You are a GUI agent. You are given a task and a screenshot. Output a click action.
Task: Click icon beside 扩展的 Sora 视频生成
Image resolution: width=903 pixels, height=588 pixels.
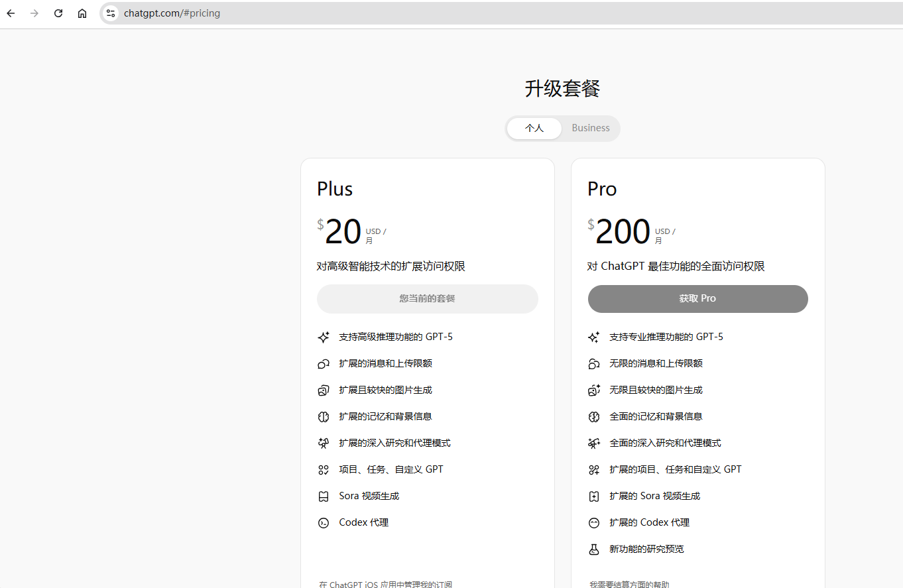(594, 497)
